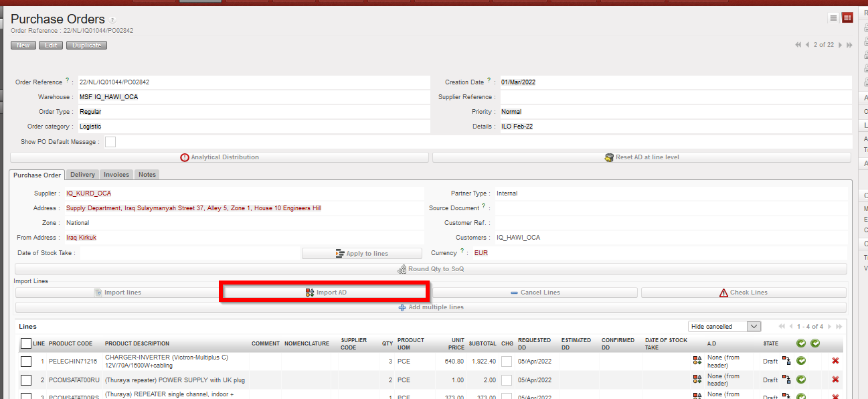Open the Hide cancelled dropdown
Viewport: 868px width, 399px height.
[725, 327]
